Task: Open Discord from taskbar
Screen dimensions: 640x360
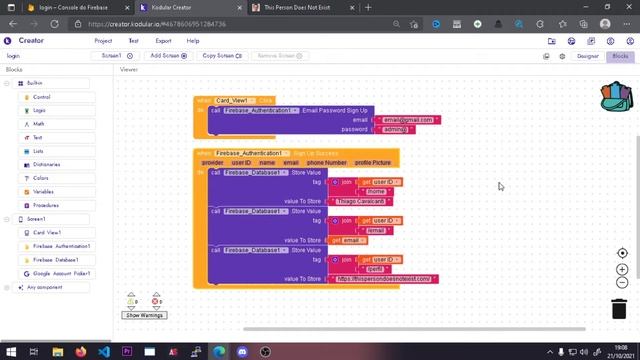Action: pyautogui.click(x=242, y=352)
